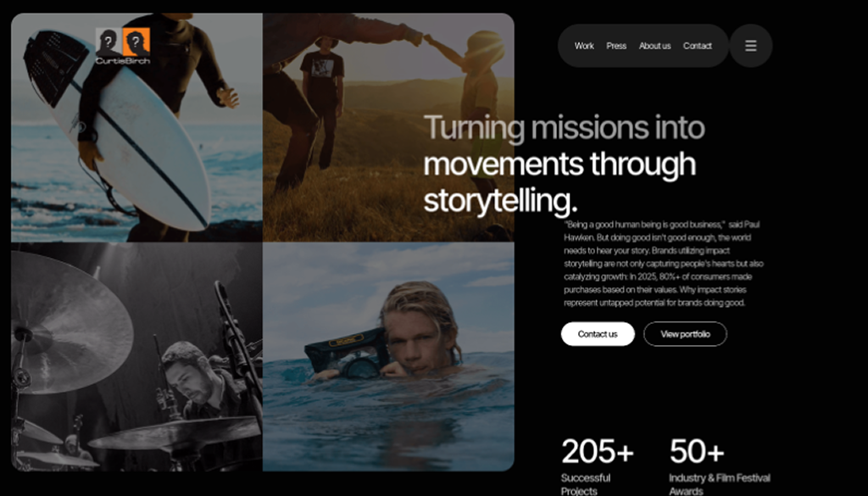The width and height of the screenshot is (868, 496).
Task: Choose Contact in the top navigation
Action: [698, 46]
